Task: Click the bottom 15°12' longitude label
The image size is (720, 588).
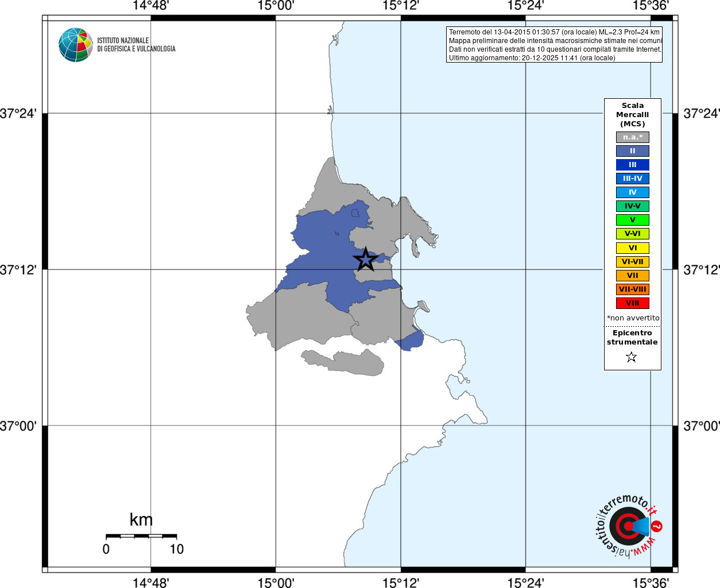Action: click(x=401, y=583)
